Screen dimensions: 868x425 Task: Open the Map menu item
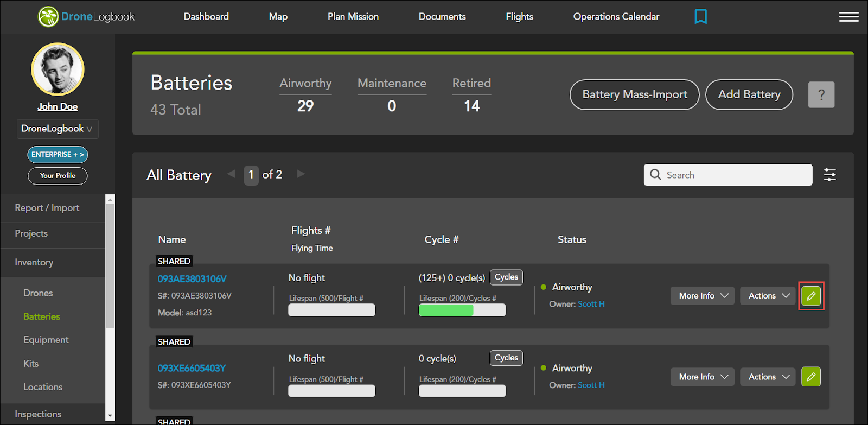278,17
